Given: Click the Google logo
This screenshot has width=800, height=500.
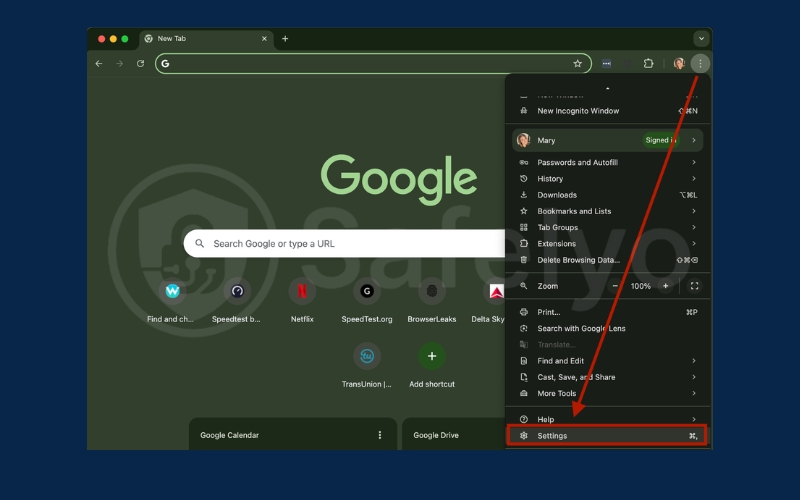Looking at the screenshot, I should pos(399,179).
